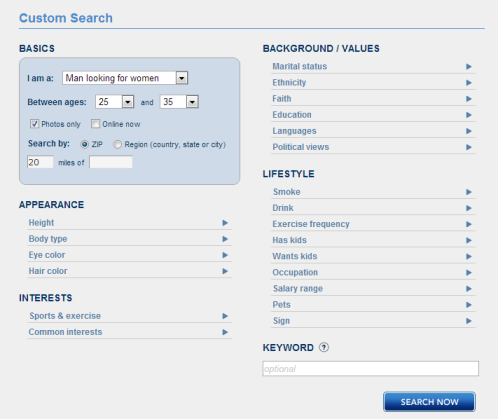498x419 pixels.
Task: Expand the Marital status criteria
Action: click(373, 66)
